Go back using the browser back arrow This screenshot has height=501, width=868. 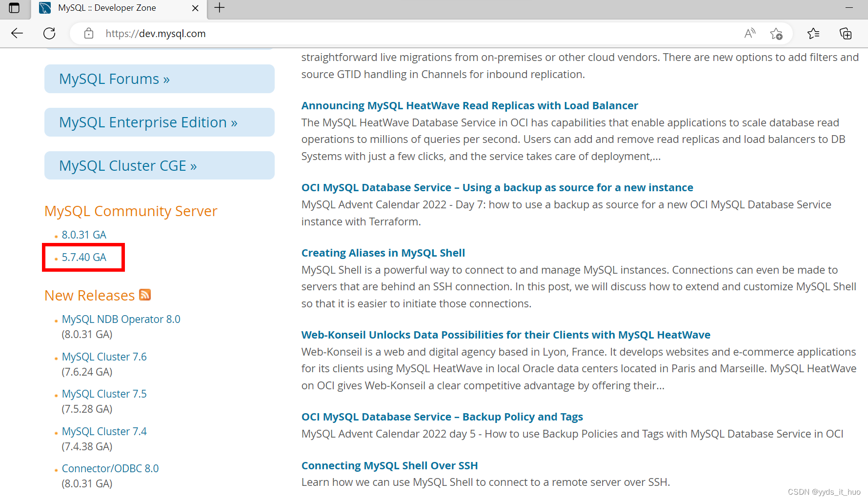pos(17,33)
